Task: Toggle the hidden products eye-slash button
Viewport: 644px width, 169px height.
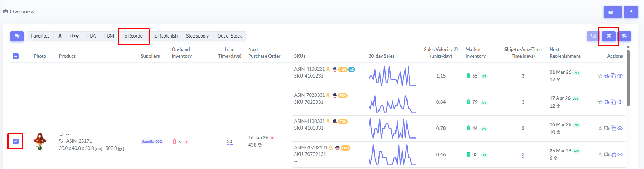Action: [17, 36]
